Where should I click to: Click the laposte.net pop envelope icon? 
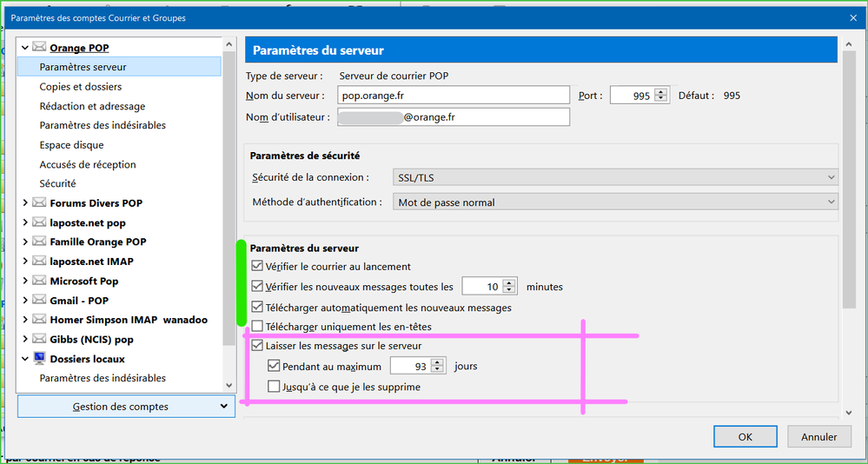point(39,222)
